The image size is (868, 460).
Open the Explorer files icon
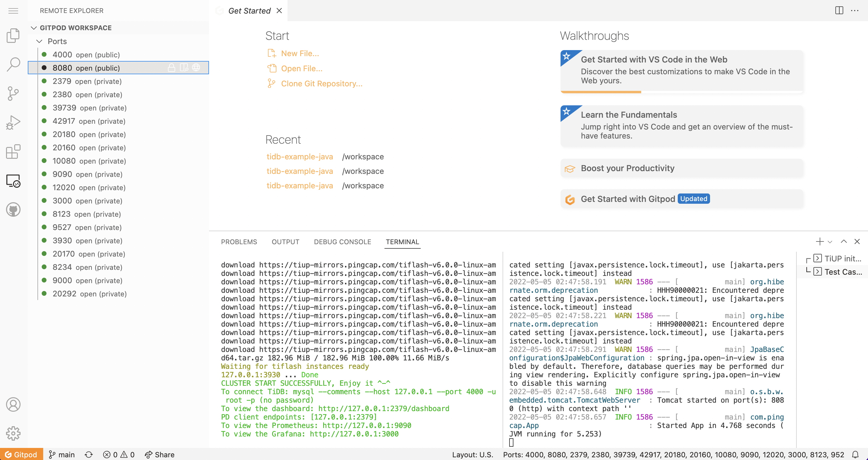coord(13,35)
